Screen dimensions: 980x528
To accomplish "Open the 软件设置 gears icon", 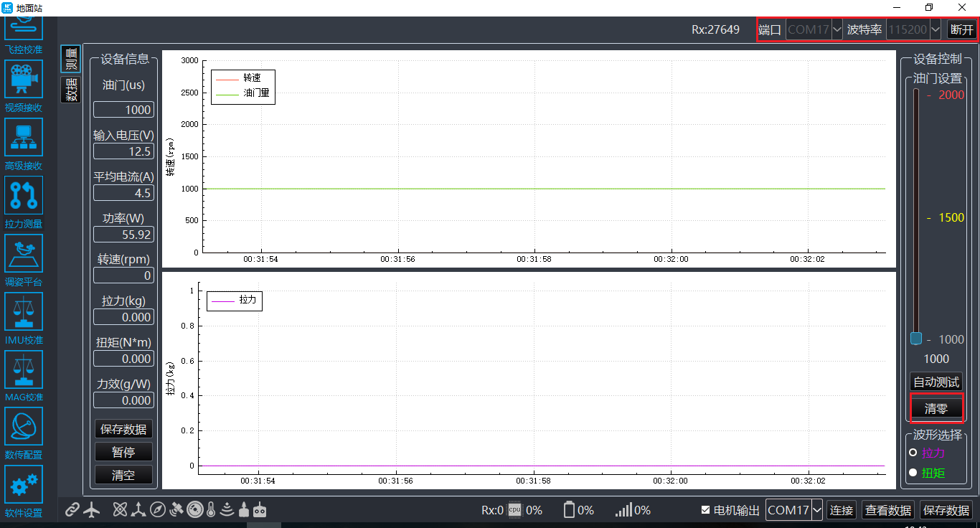I will [x=24, y=485].
